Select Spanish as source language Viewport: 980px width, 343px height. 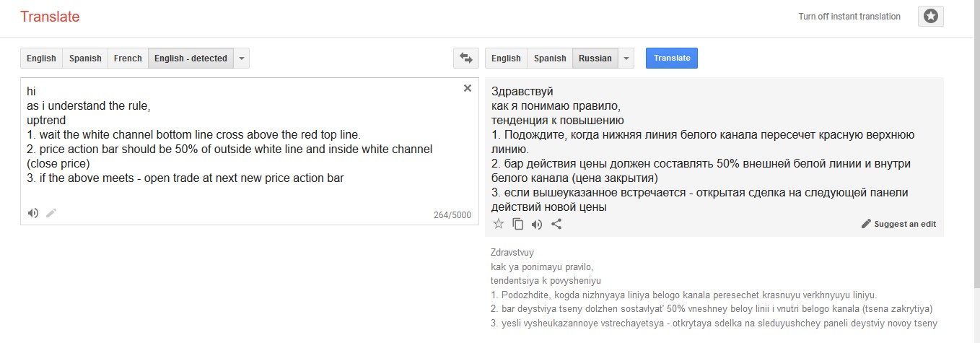tap(85, 58)
